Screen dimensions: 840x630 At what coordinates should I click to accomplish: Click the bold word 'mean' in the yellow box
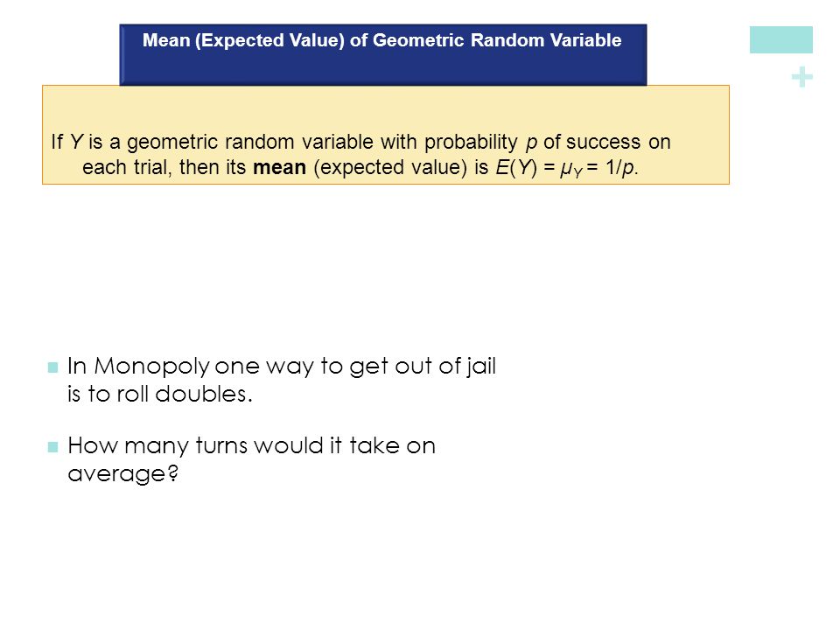coord(279,168)
